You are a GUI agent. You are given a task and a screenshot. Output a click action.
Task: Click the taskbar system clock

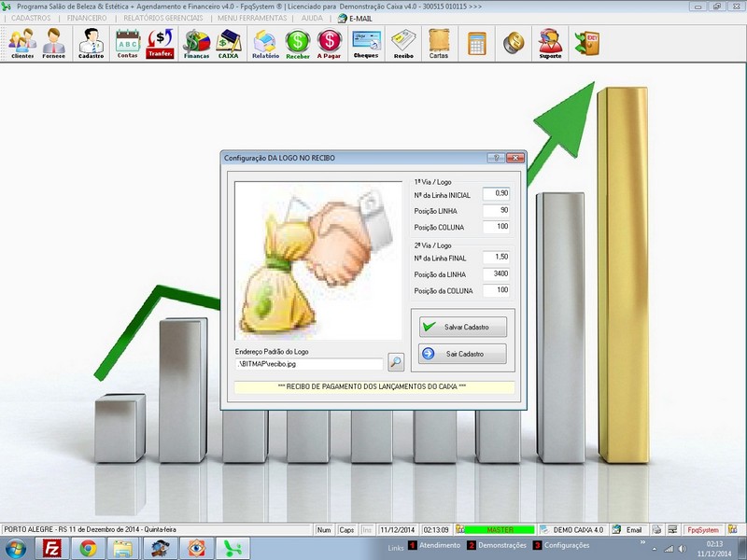[x=714, y=549]
